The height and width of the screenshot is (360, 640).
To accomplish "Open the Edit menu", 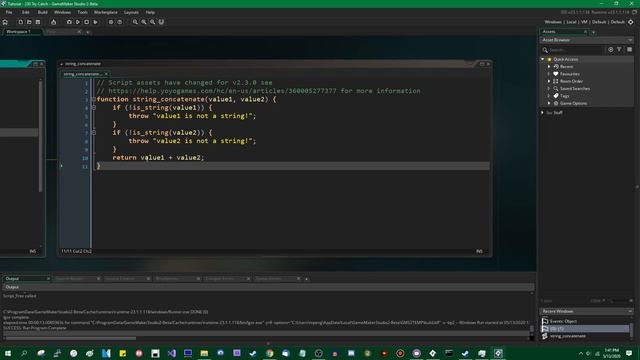I will 26,12.
